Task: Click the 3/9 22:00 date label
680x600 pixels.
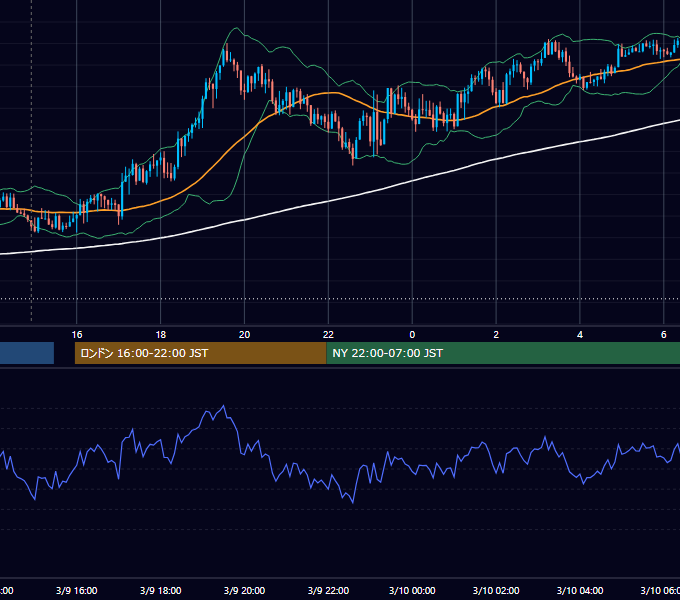Action: coord(328,590)
